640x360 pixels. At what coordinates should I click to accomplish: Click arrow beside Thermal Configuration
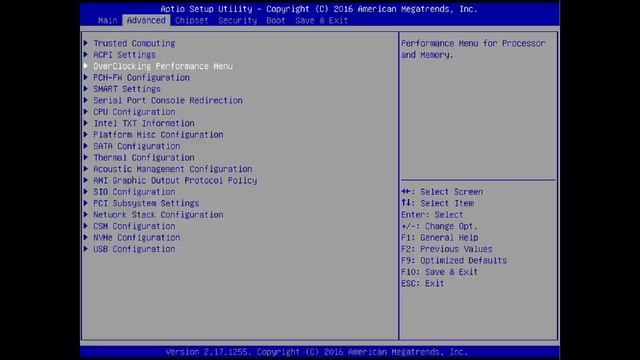tap(86, 157)
